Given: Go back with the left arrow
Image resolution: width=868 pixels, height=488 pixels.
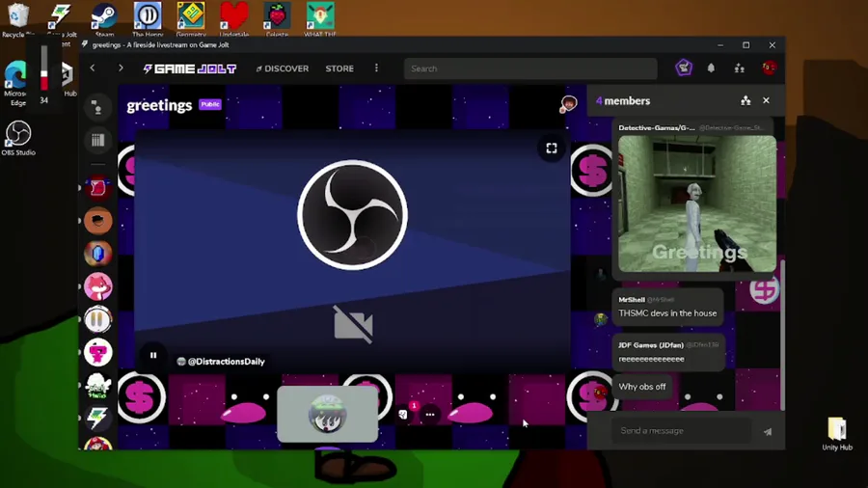Looking at the screenshot, I should pyautogui.click(x=93, y=68).
